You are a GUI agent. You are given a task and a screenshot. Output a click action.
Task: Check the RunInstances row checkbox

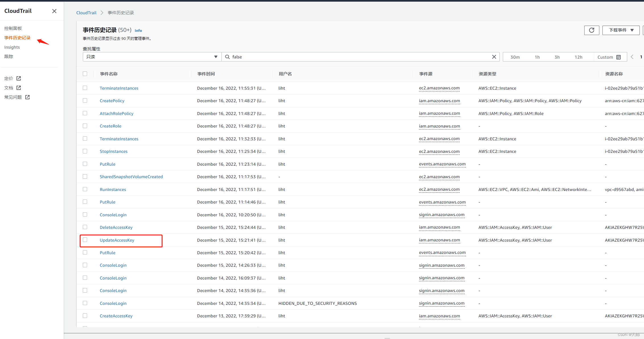(85, 189)
